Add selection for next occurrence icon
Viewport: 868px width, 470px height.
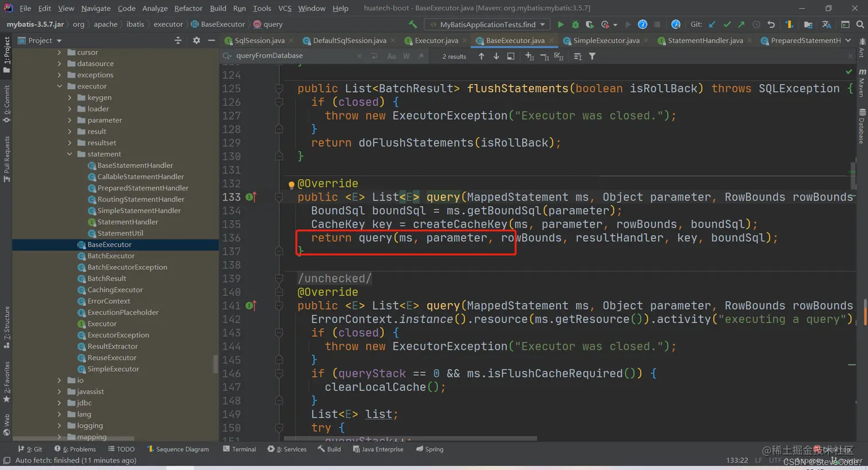[x=529, y=56]
